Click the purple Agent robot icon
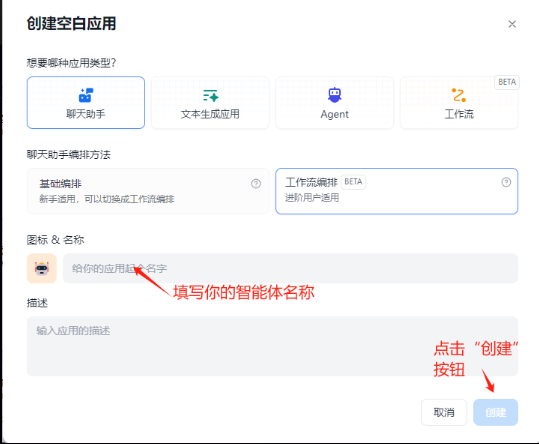Screen dimensions: 539x444 (x=334, y=95)
